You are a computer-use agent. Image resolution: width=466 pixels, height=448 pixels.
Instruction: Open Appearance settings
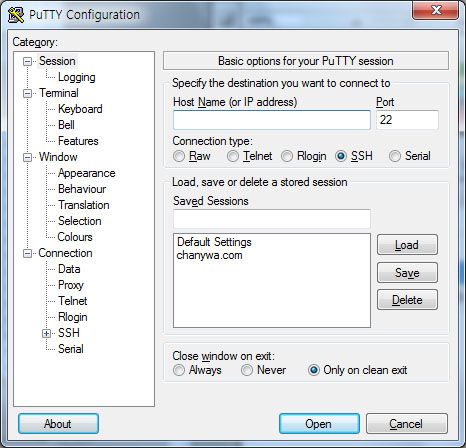coord(87,173)
